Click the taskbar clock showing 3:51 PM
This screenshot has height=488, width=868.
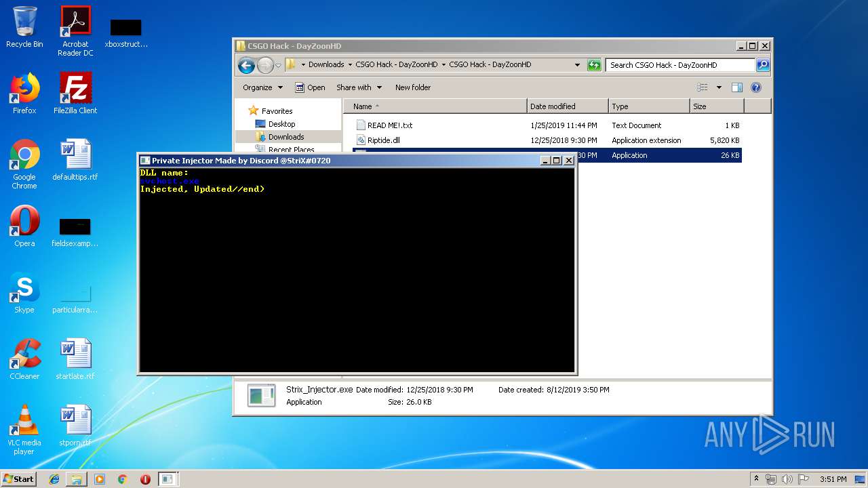pos(833,479)
